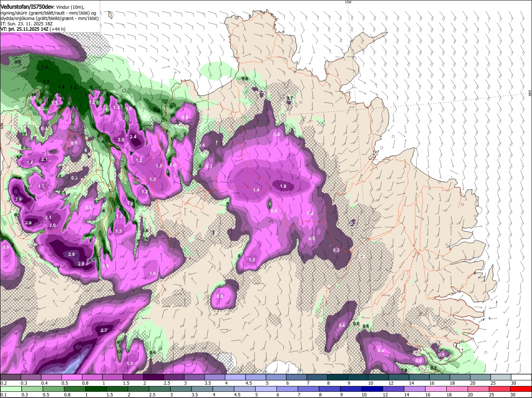Viewport: 532px width, 398px height.
Task: Click the N99 label on right map edge
Action: 530,93
